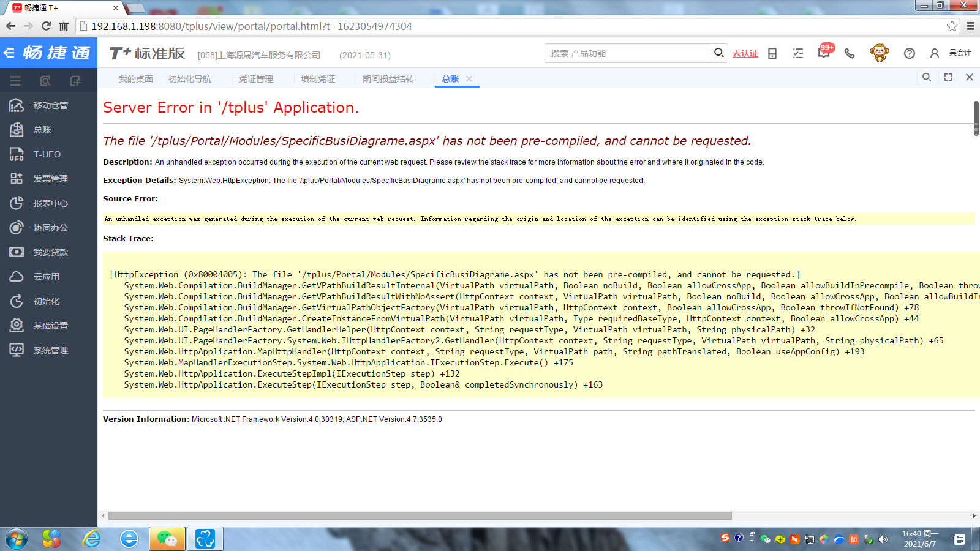Open help via the question mark icon
The height and width of the screenshot is (551, 980).
pyautogui.click(x=910, y=54)
